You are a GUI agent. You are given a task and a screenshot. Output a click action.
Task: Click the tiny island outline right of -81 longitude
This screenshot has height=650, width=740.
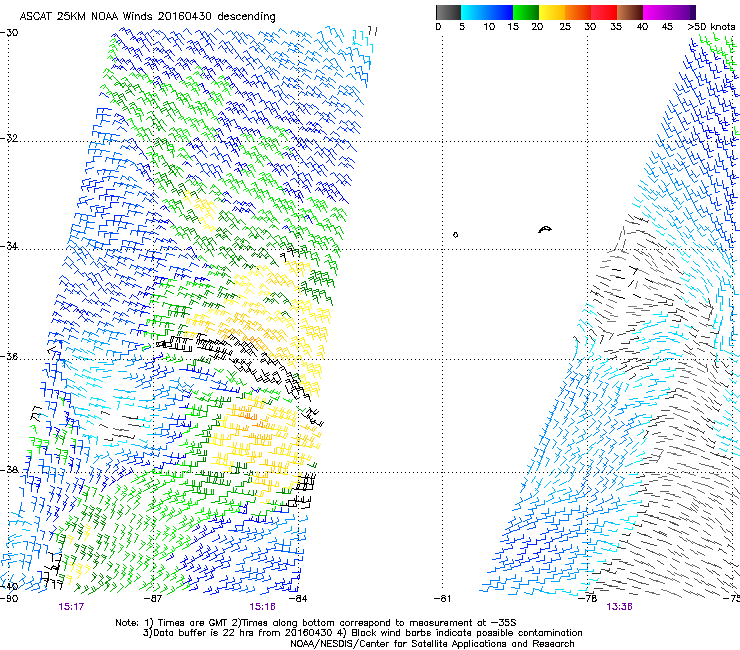(455, 235)
